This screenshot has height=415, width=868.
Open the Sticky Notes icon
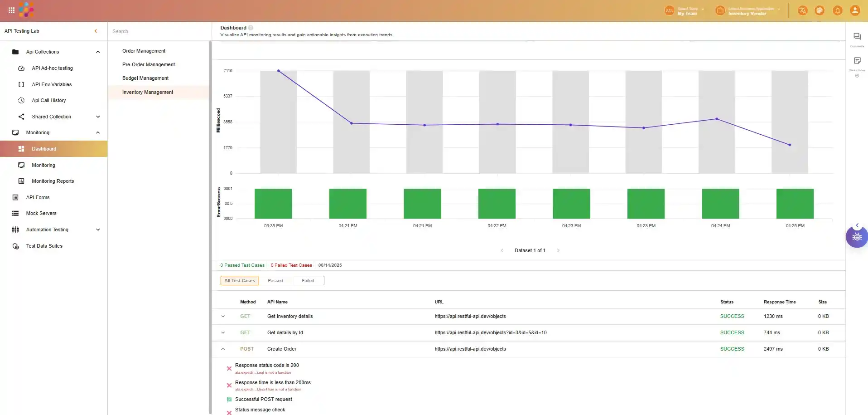pos(857,61)
